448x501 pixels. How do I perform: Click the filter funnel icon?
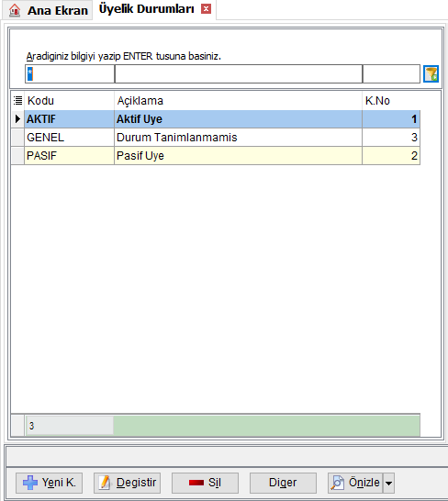point(431,74)
